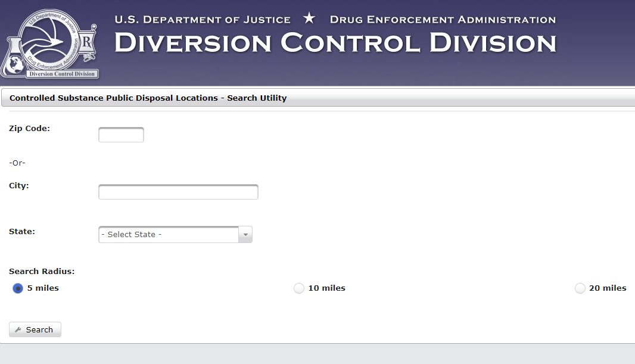Click inside the Zip Code field

(121, 135)
